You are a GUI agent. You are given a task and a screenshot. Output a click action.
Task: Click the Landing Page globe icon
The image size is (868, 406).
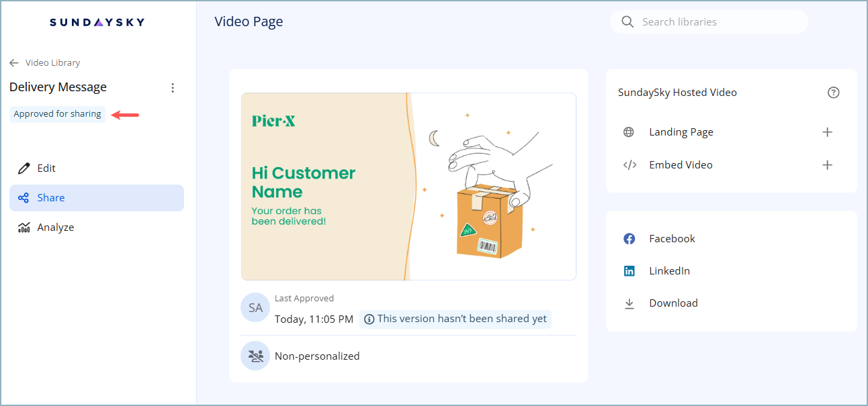[629, 132]
